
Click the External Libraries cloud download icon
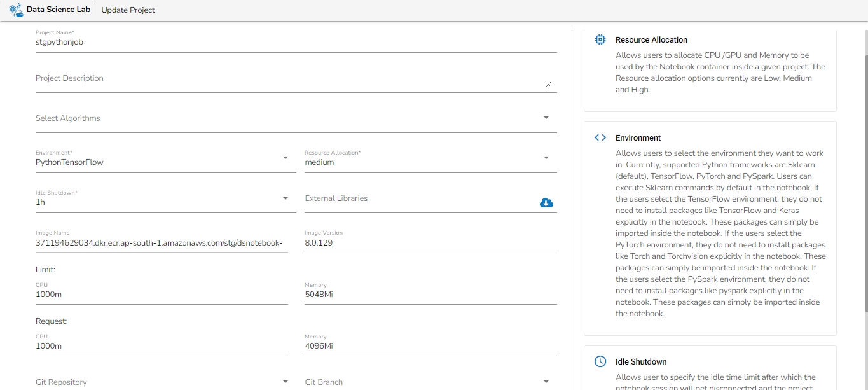(546, 202)
